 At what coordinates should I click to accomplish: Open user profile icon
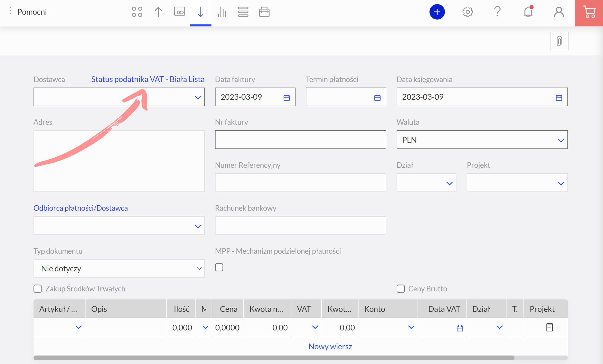[559, 12]
